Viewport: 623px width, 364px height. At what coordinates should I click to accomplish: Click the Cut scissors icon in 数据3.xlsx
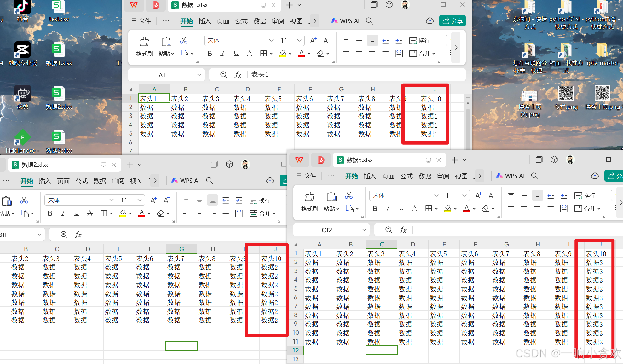click(349, 196)
